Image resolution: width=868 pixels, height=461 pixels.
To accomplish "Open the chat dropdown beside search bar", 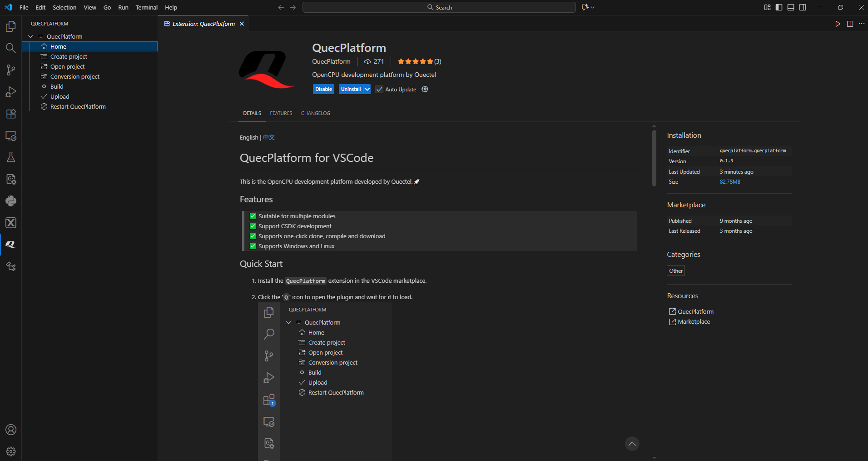I will [588, 7].
